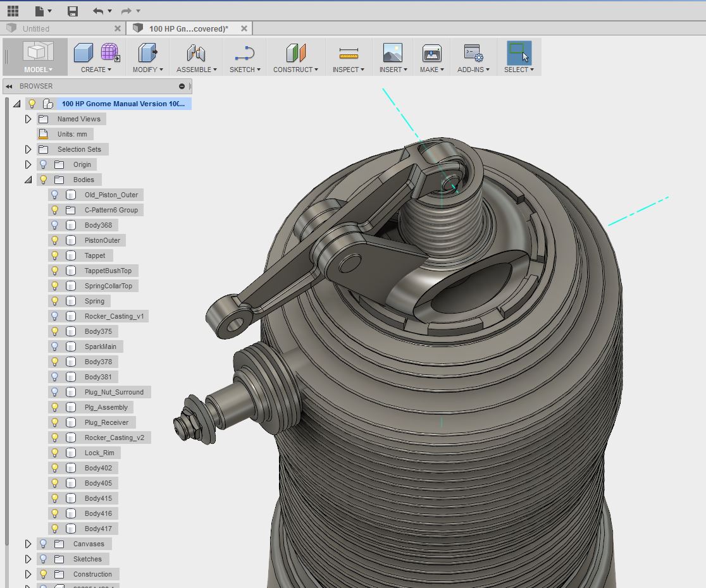Image resolution: width=706 pixels, height=588 pixels.
Task: Collapse the Bodies folder
Action: click(28, 180)
